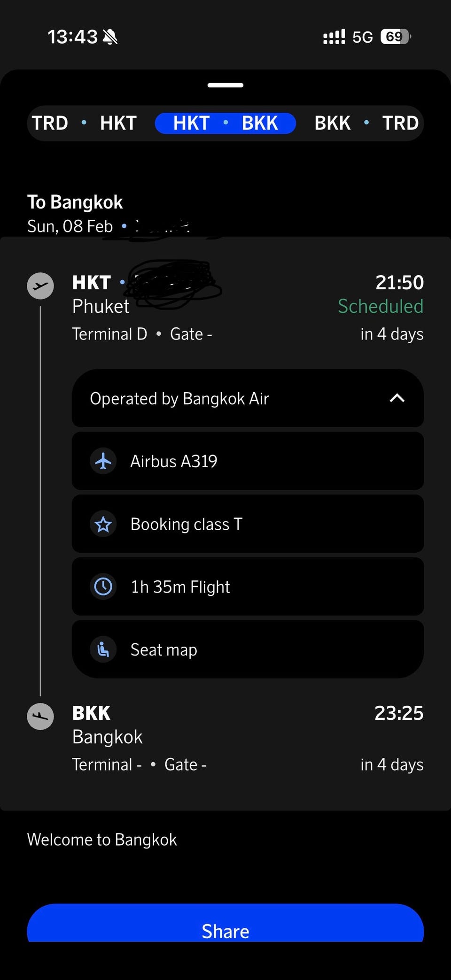Switch to the TRD to HKT segment

[x=84, y=123]
